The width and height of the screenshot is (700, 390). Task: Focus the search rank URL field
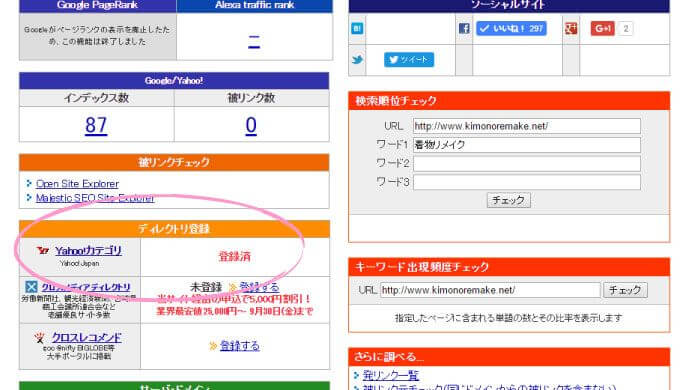pyautogui.click(x=527, y=126)
